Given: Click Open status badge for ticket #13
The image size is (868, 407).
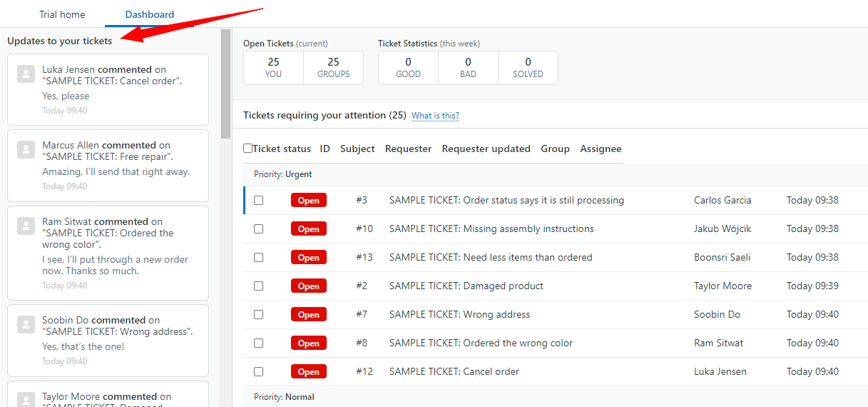Looking at the screenshot, I should pos(308,258).
